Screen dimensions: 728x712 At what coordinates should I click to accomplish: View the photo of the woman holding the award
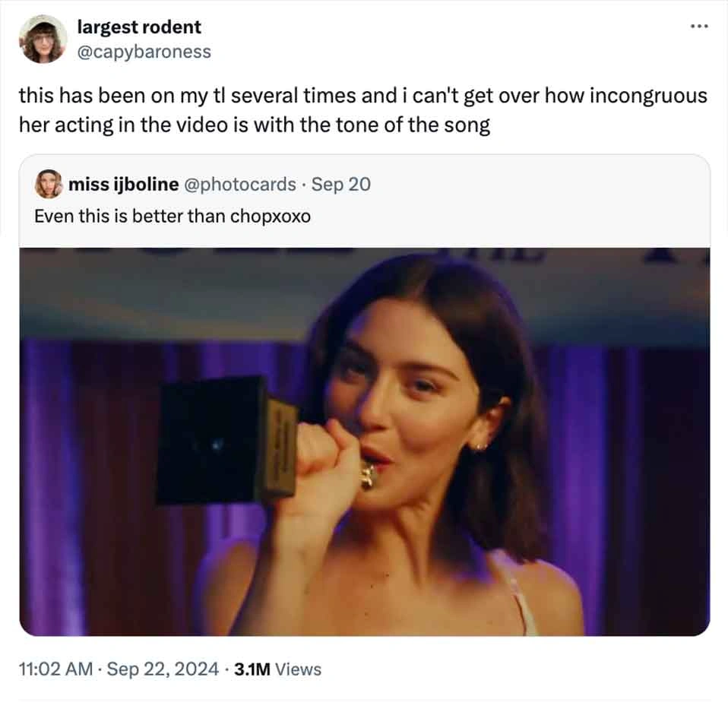click(364, 441)
